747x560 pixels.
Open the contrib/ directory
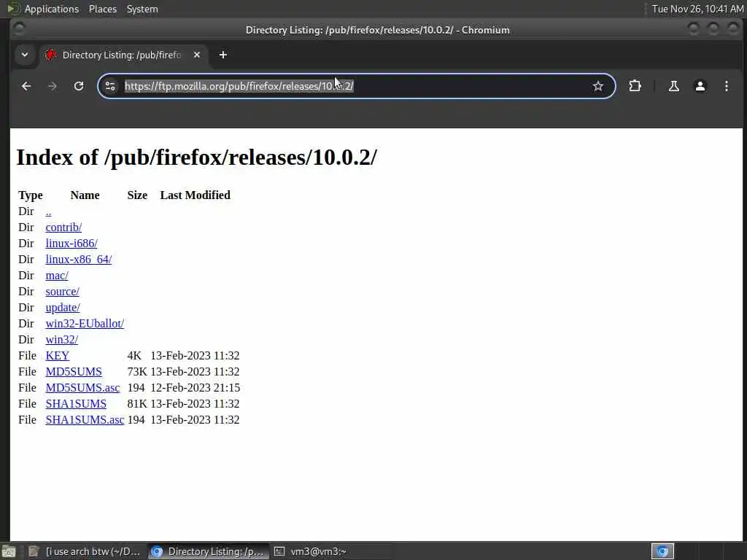pyautogui.click(x=63, y=227)
